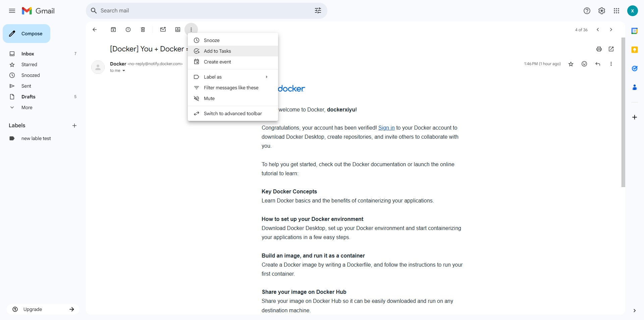Get add-ons with the plus icon
The width and height of the screenshot is (644, 320).
635,117
